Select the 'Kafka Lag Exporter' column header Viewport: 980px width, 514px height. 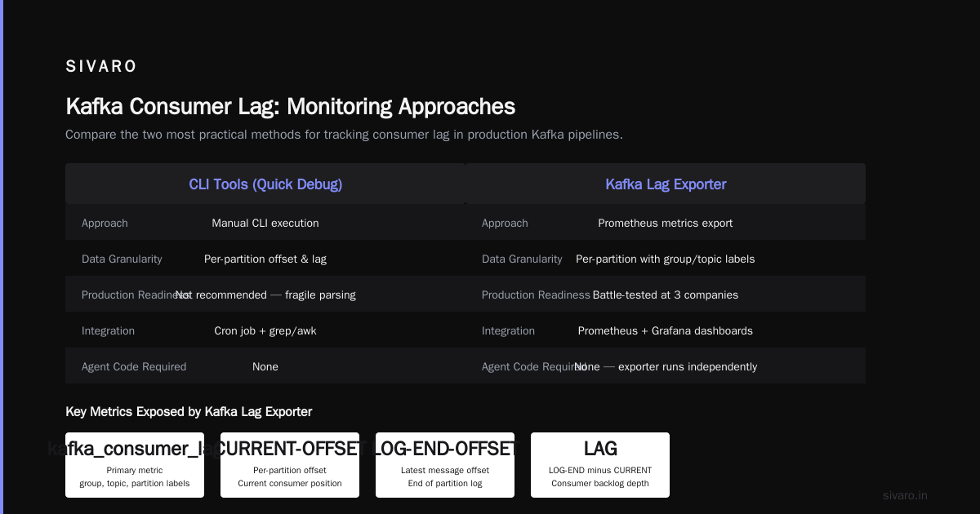pos(666,184)
